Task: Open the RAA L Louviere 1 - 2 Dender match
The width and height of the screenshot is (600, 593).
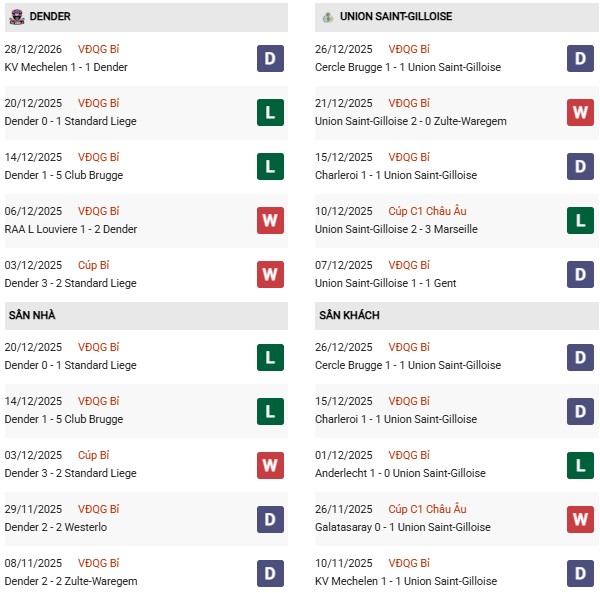Action: click(71, 229)
